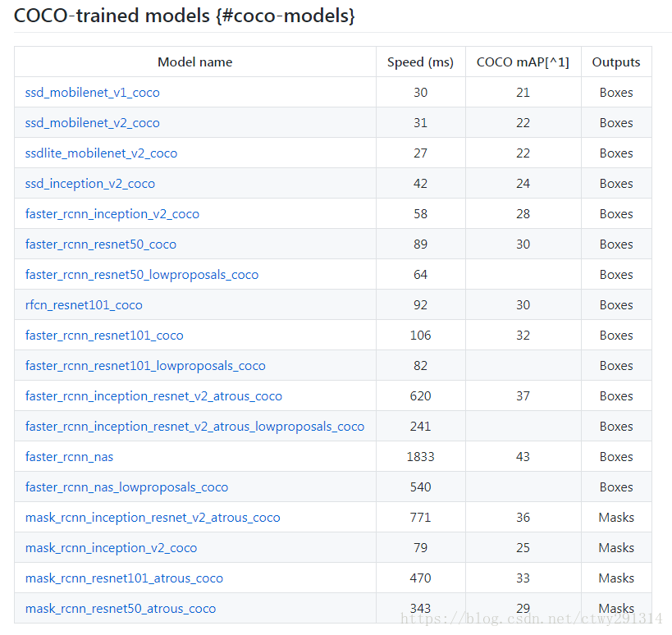Click the faster_rcnn_nas model link
This screenshot has height=635, width=672.
tap(69, 457)
